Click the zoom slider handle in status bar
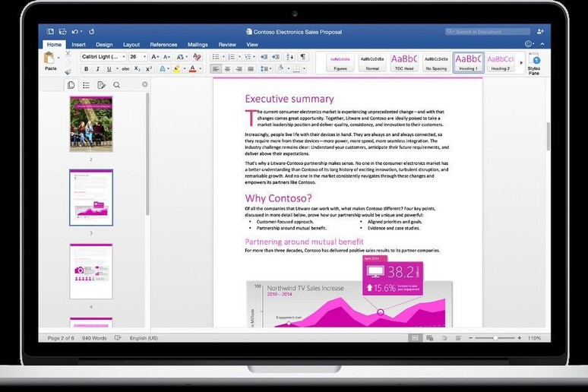The height and width of the screenshot is (392, 588). click(x=495, y=338)
